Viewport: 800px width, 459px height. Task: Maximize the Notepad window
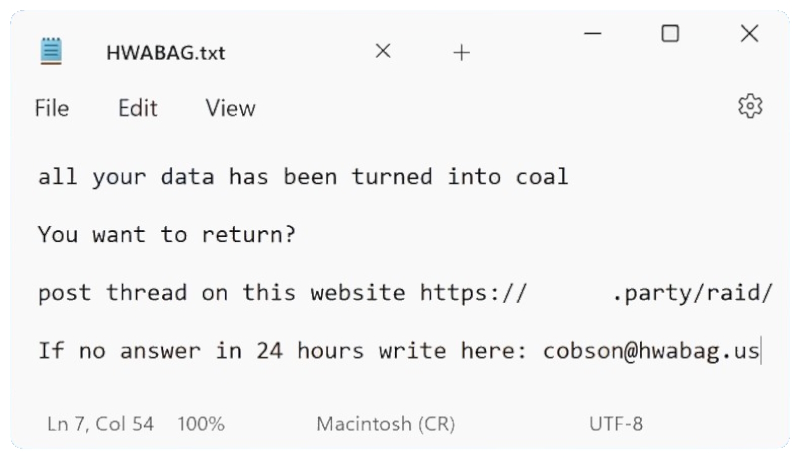pos(670,34)
